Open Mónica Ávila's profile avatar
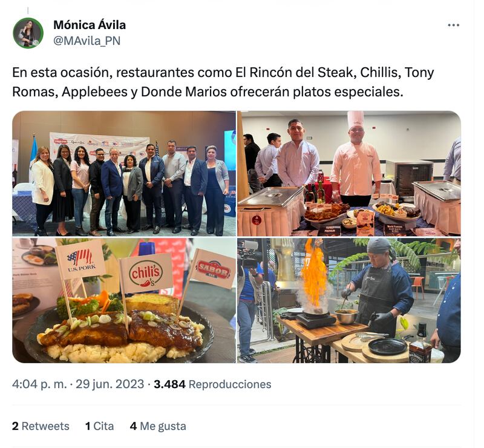 [28, 33]
